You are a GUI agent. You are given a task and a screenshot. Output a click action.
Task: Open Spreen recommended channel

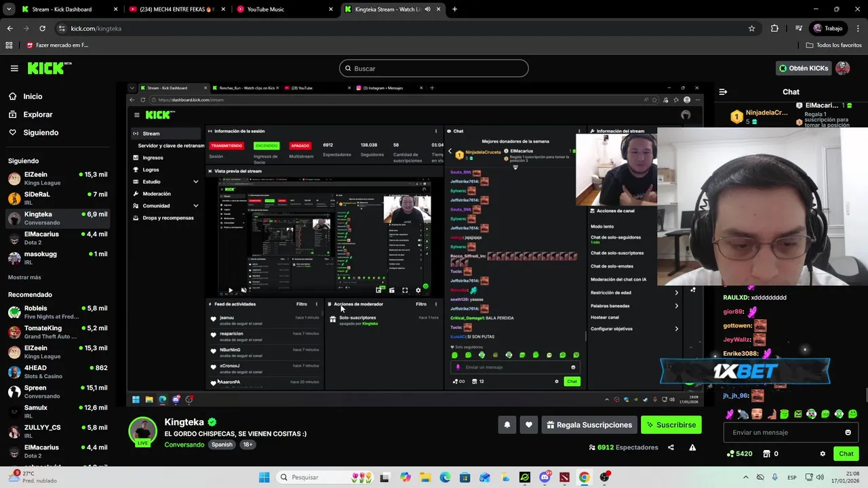[x=58, y=392]
